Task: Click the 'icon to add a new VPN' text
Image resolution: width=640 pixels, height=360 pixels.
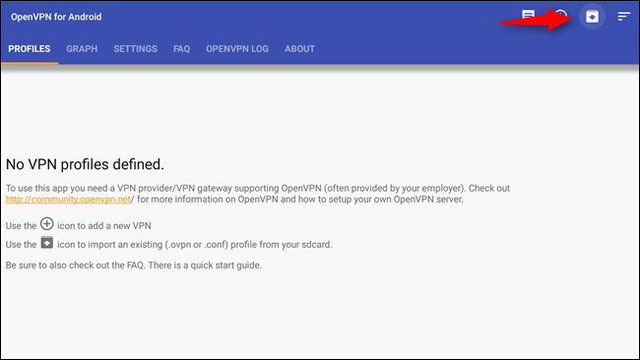Action: (104, 226)
